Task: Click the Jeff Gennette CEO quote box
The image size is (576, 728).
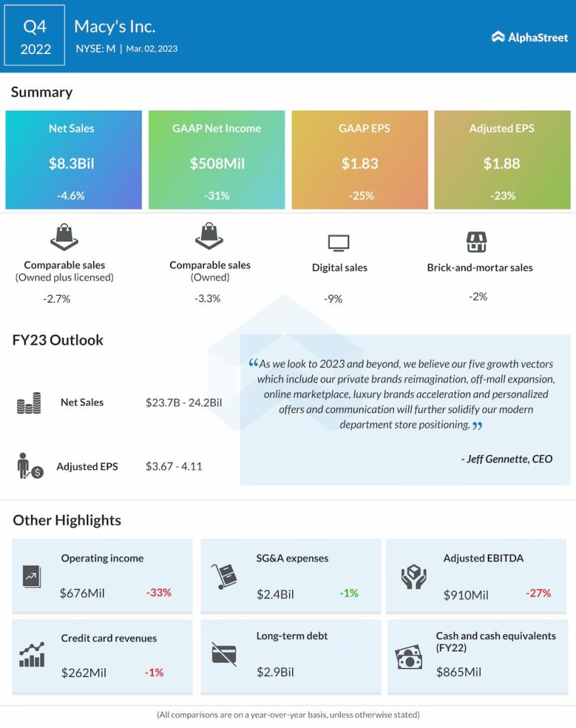Action: pos(405,409)
